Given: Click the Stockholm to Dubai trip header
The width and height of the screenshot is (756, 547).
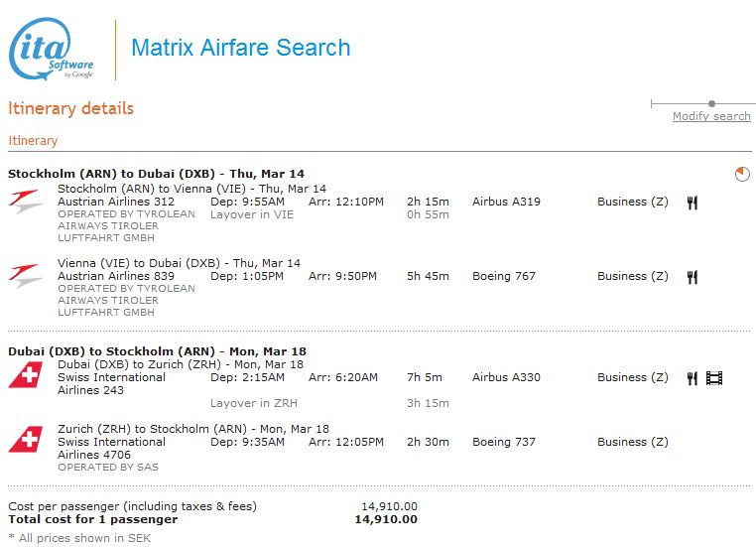Looking at the screenshot, I should pyautogui.click(x=156, y=174).
